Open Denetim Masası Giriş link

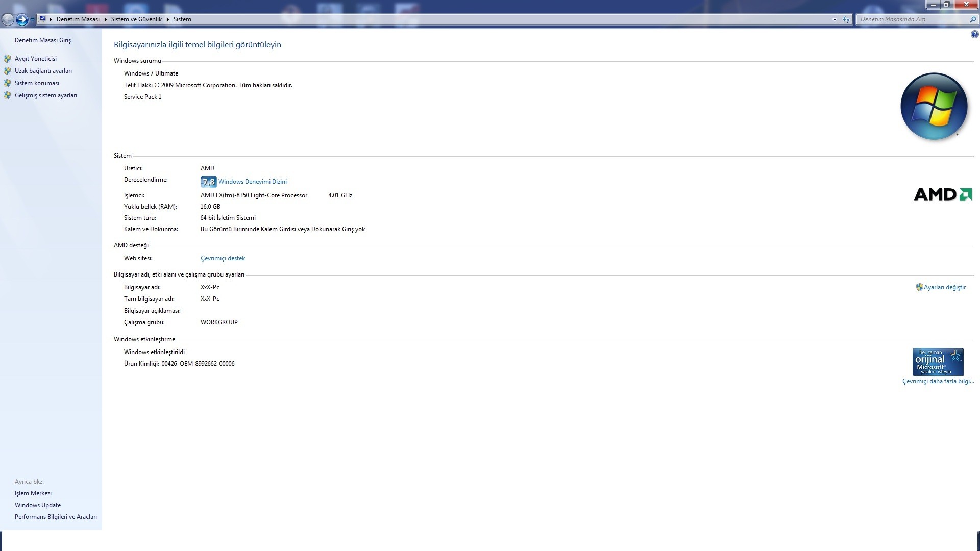[43, 40]
